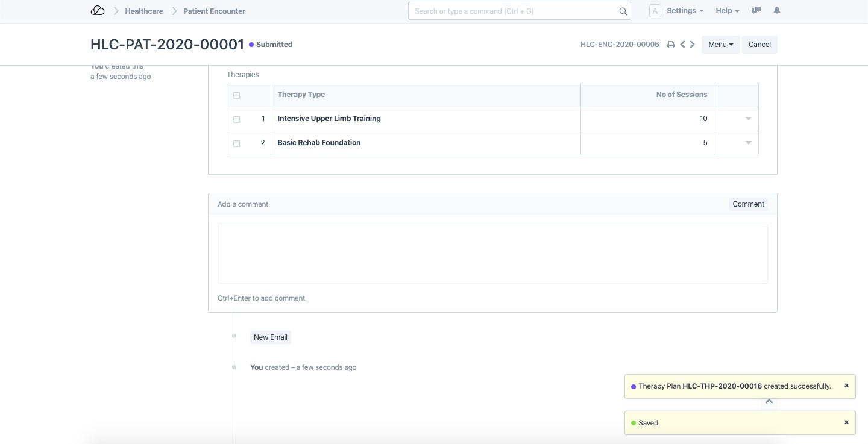Select all therapies header checkbox
Viewport: 868px width, 444px height.
[x=236, y=95]
